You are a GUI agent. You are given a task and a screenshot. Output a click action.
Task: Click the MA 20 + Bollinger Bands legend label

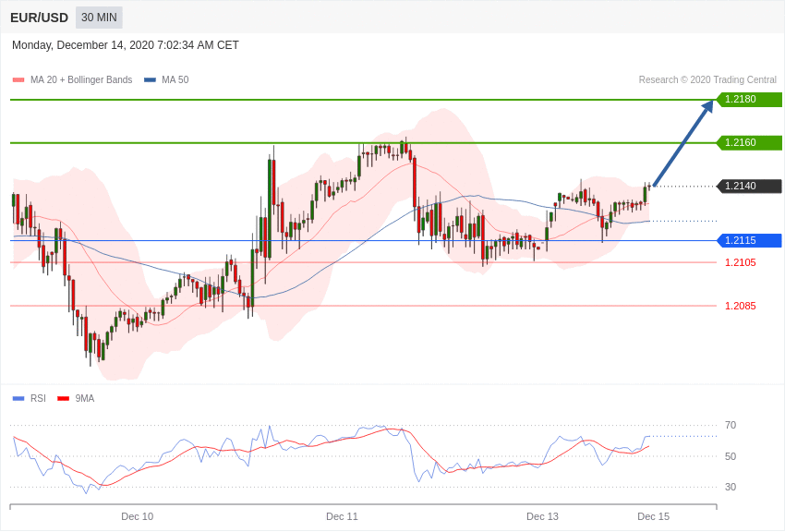(81, 80)
